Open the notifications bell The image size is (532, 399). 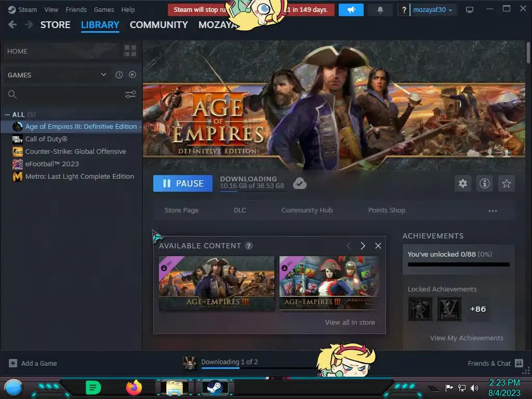point(380,10)
